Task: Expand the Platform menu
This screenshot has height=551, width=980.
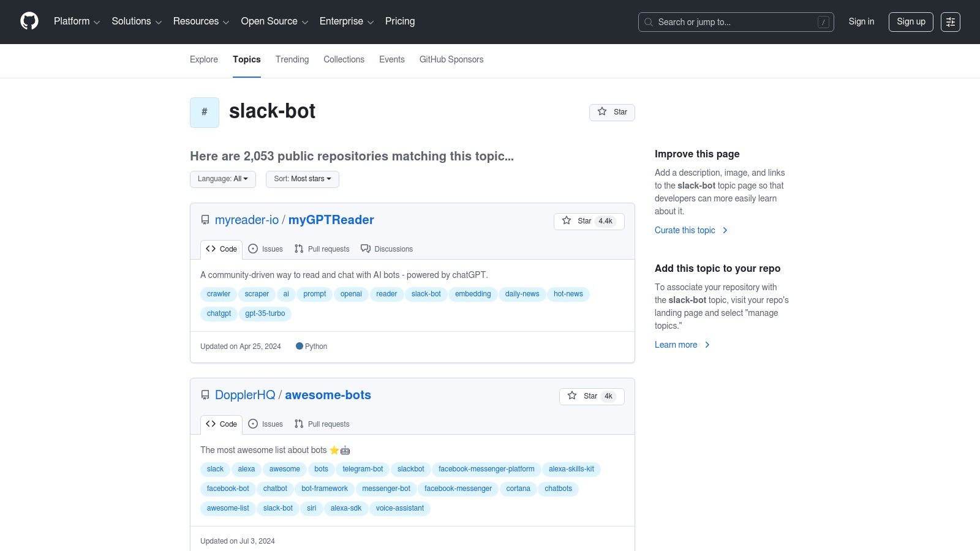Action: pos(77,21)
